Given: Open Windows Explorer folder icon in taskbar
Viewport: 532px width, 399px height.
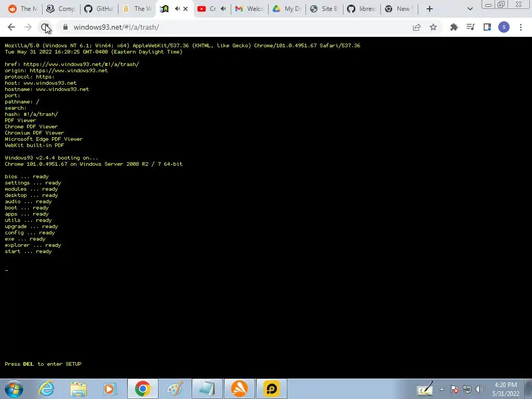Looking at the screenshot, I should pos(78,389).
